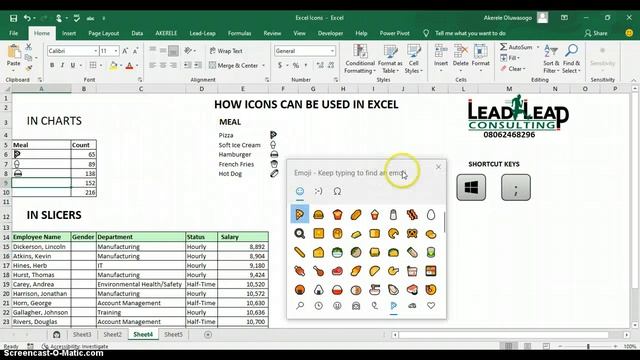Click the Akerele Oluwasogo account name
The image size is (640, 360).
tap(507, 18)
